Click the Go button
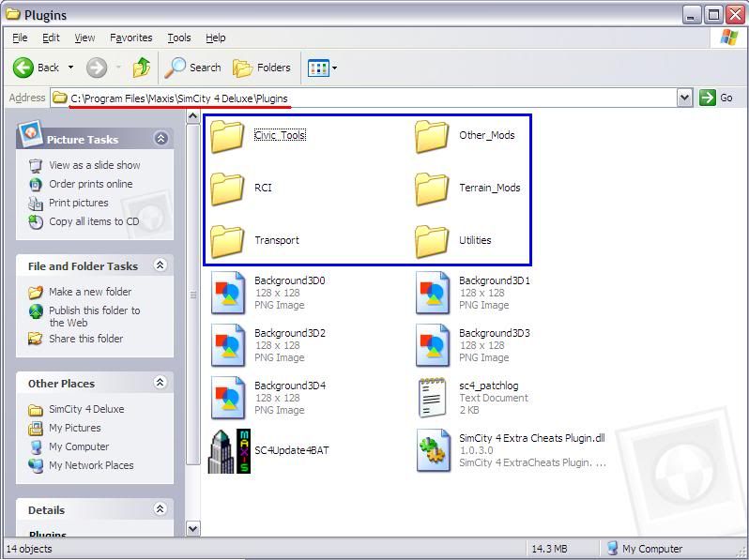749x560 pixels. click(x=716, y=98)
